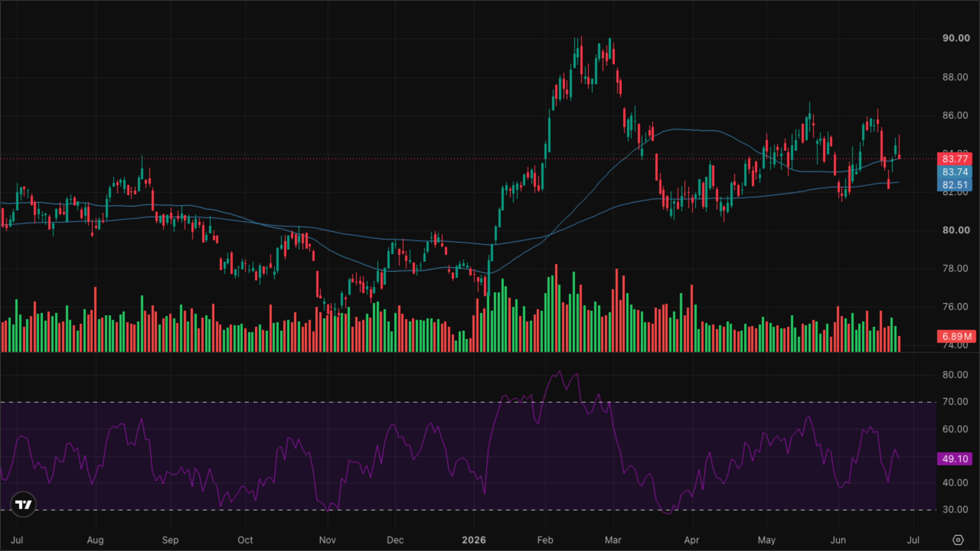Click the Jul label following Jun
The height and width of the screenshot is (551, 980).
point(913,540)
